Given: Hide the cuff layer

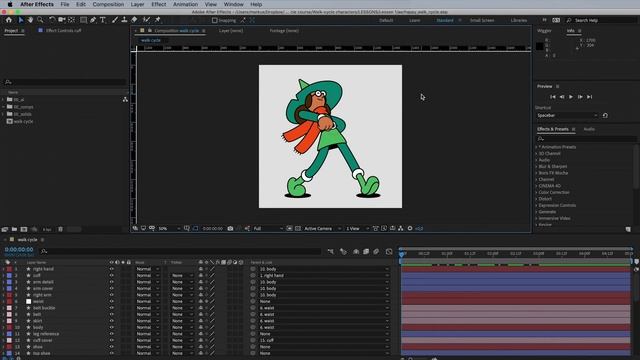Looking at the screenshot, I should point(111,276).
